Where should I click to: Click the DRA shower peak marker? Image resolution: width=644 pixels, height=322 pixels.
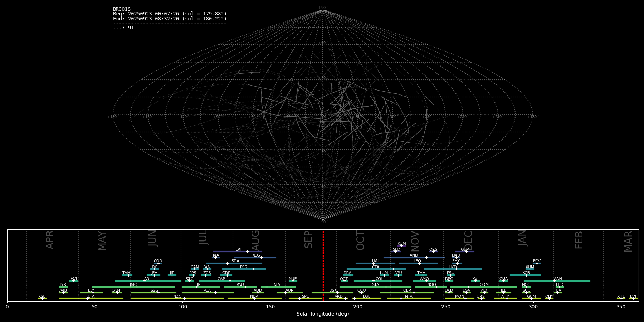tap(350, 275)
